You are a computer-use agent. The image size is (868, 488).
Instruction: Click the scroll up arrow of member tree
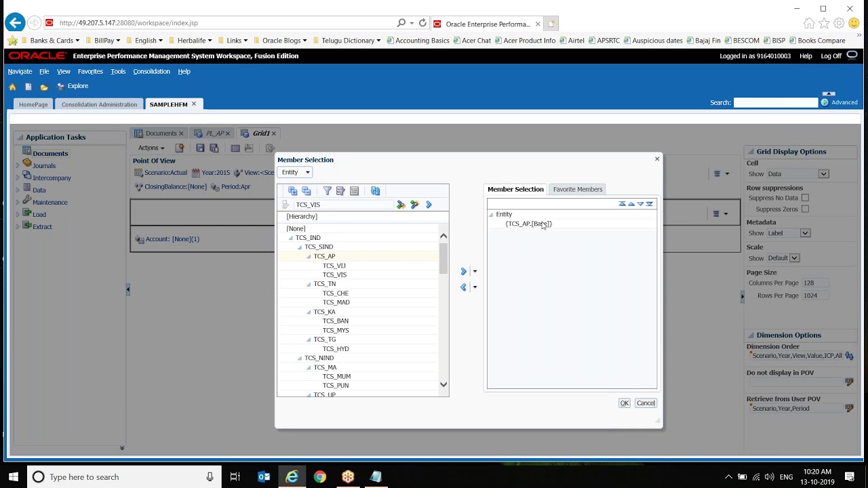[443, 236]
